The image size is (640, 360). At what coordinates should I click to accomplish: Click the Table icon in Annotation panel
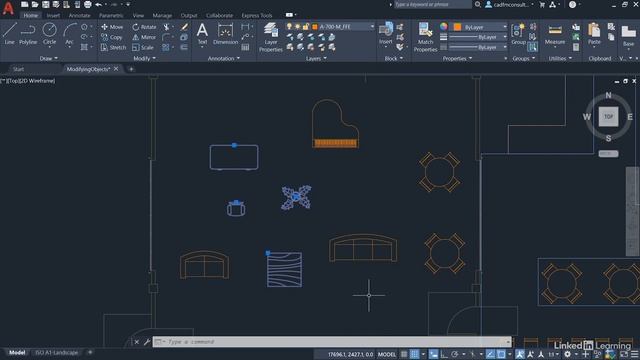pos(245,47)
